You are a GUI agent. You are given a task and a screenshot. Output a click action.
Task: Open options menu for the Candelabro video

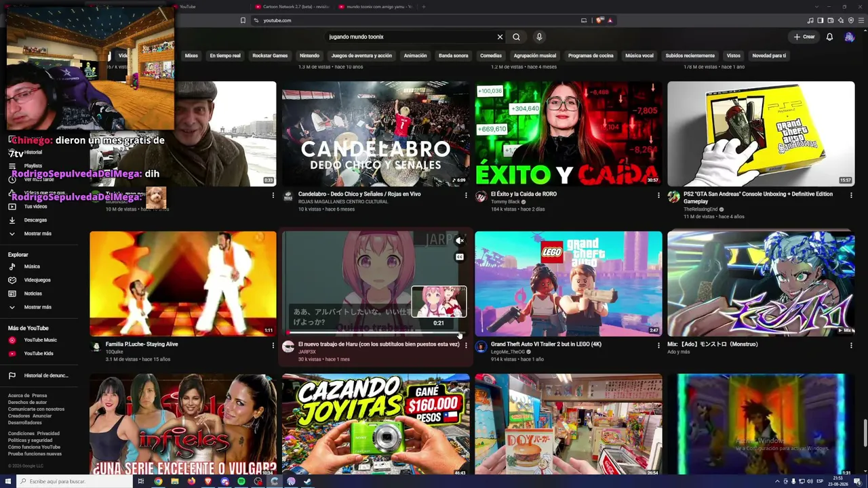tap(466, 195)
